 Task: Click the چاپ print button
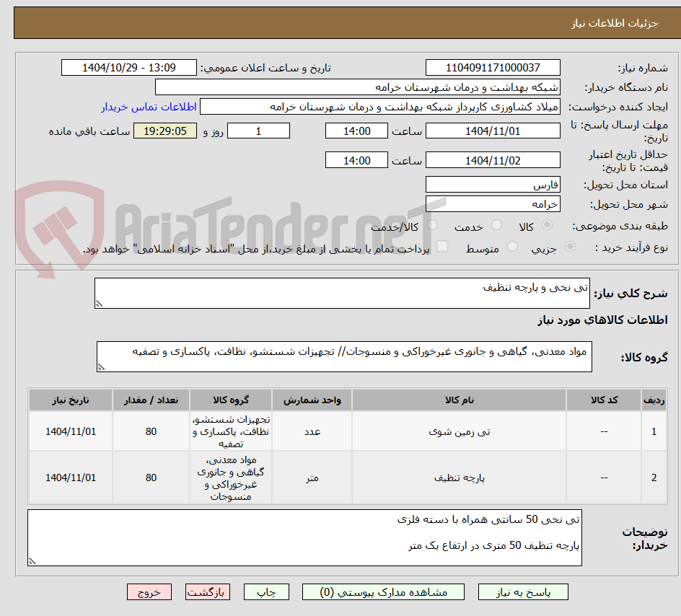coord(266,592)
